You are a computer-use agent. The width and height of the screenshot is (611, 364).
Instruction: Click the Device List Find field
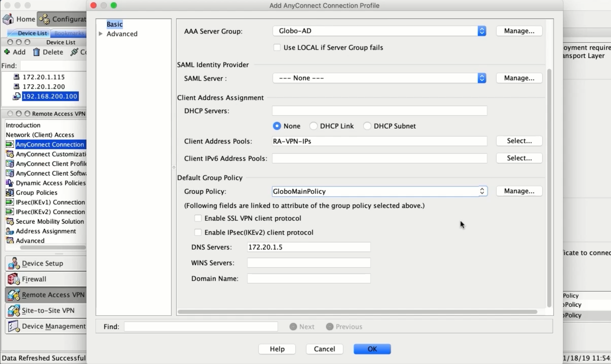pos(53,65)
